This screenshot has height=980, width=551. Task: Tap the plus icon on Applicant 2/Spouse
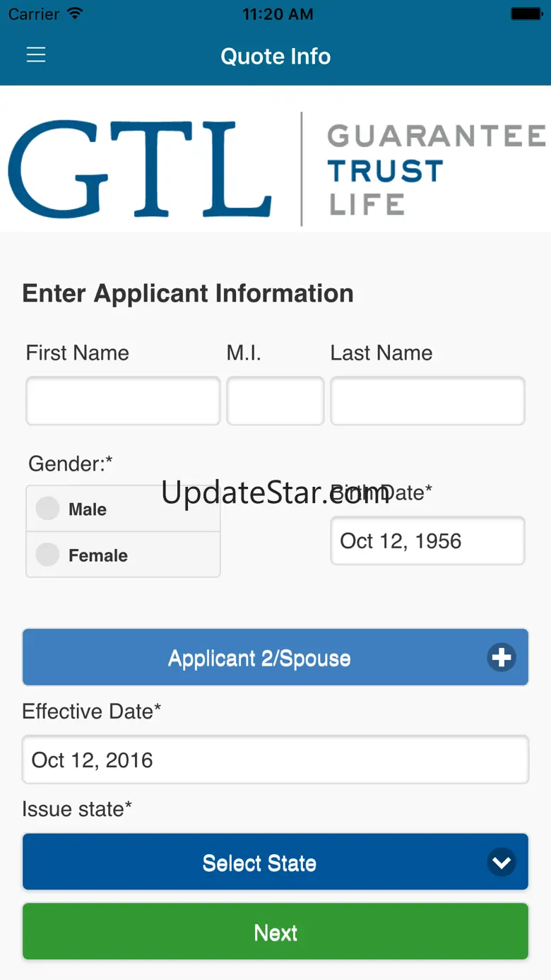[x=501, y=658]
